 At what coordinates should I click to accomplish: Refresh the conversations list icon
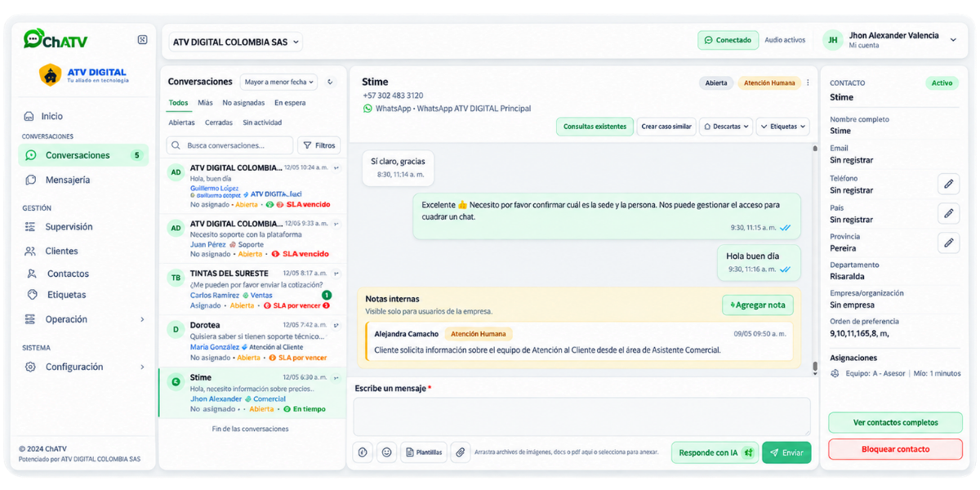330,82
